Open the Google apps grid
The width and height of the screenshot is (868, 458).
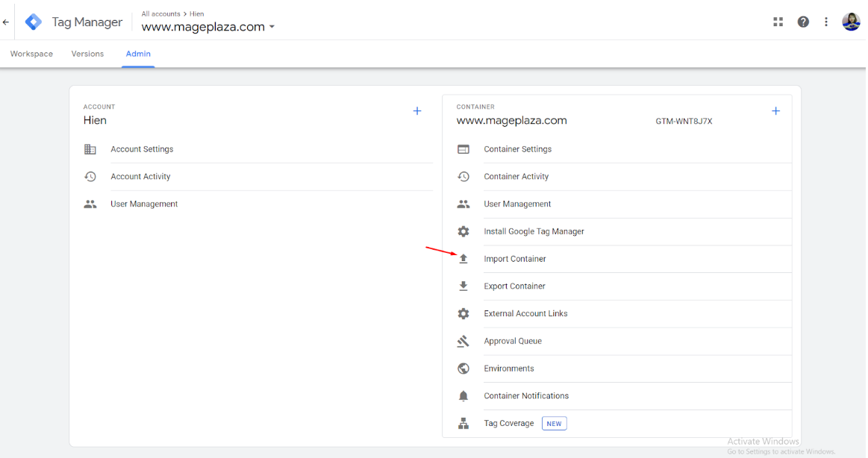pos(778,22)
